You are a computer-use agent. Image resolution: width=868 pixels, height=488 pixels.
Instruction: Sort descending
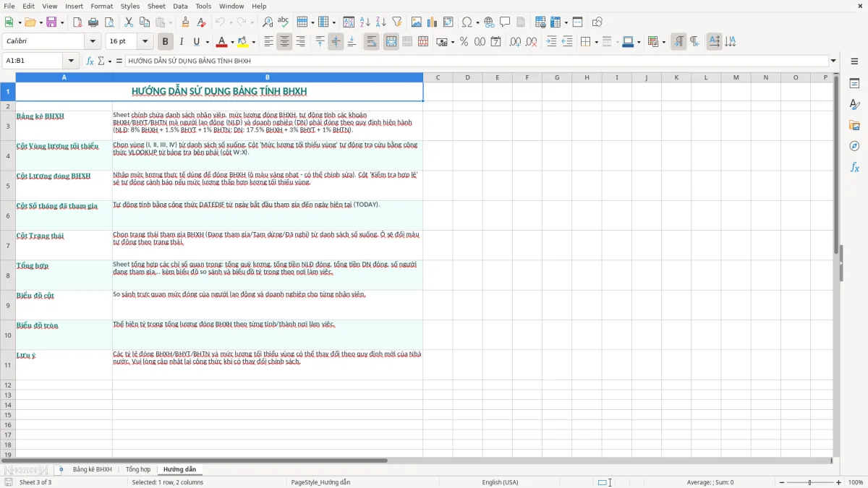tap(381, 22)
